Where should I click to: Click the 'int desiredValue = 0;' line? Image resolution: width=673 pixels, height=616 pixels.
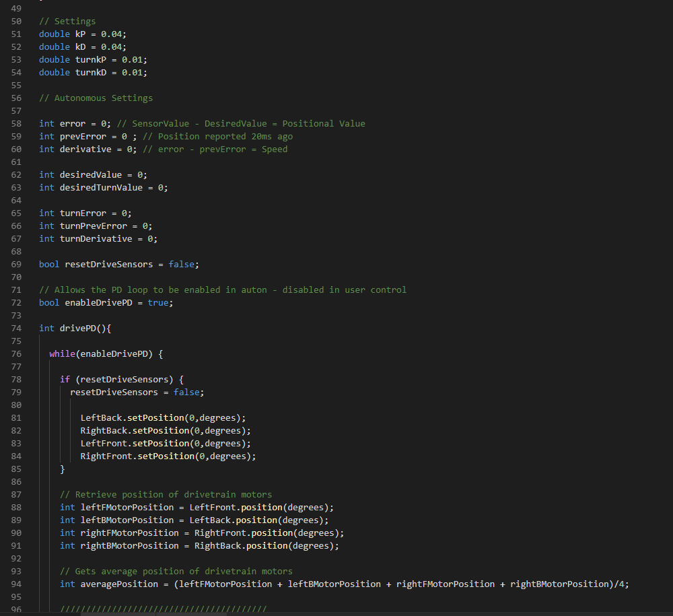(93, 175)
